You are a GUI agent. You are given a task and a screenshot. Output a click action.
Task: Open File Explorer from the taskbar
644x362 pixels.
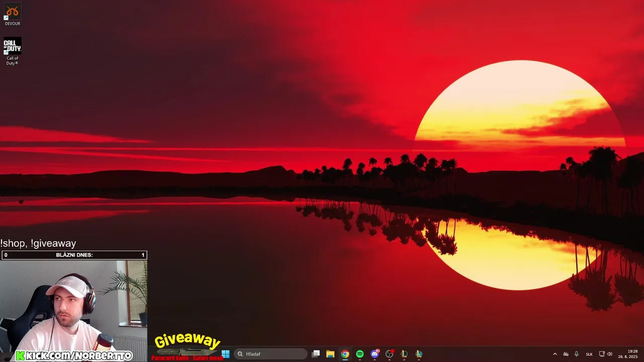point(330,354)
